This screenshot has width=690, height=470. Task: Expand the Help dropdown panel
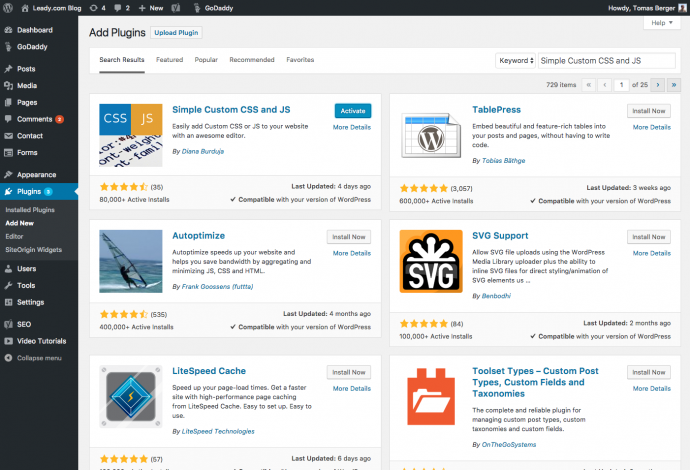tap(663, 22)
